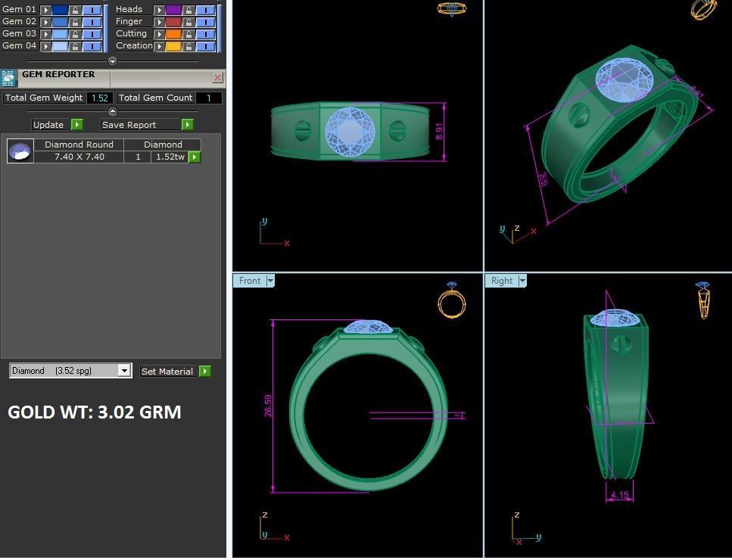Click the lock icon for Gem 02 layer
Screen dimensions: 732x560
point(75,22)
